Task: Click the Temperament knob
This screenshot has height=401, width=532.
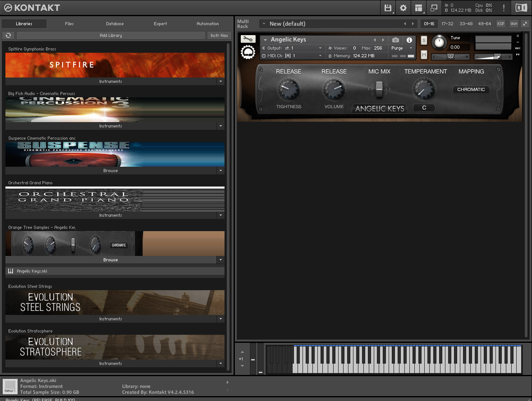Action: (424, 89)
